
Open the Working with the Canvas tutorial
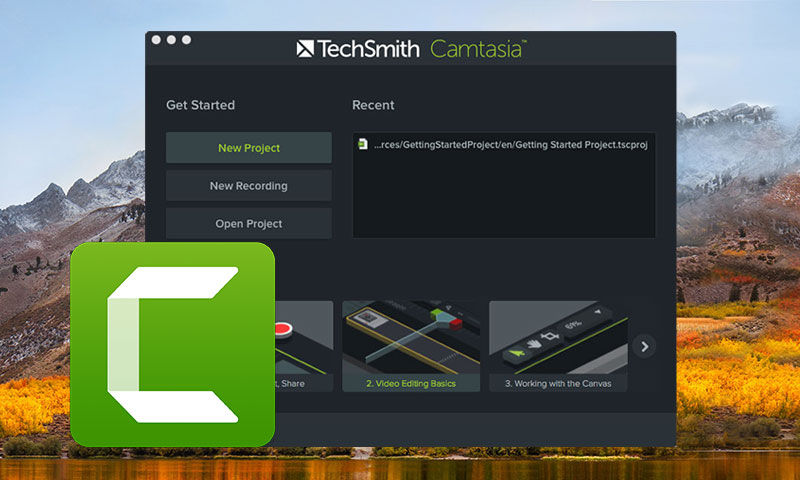pyautogui.click(x=558, y=346)
